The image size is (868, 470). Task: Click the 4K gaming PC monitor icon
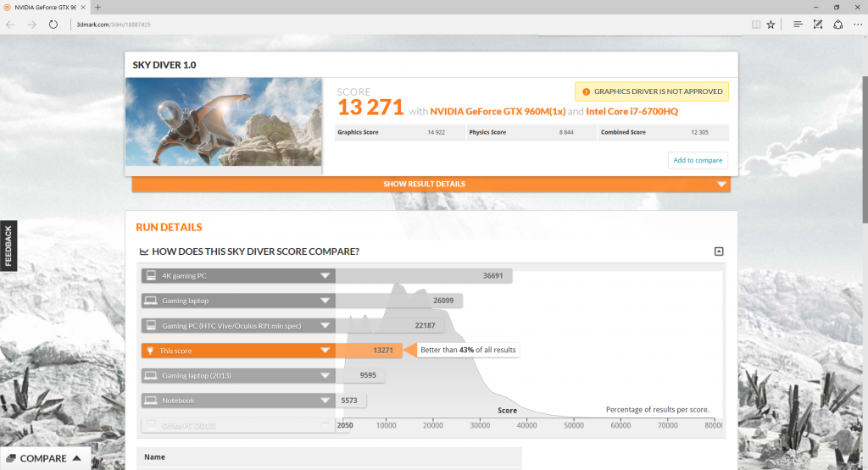pyautogui.click(x=151, y=275)
